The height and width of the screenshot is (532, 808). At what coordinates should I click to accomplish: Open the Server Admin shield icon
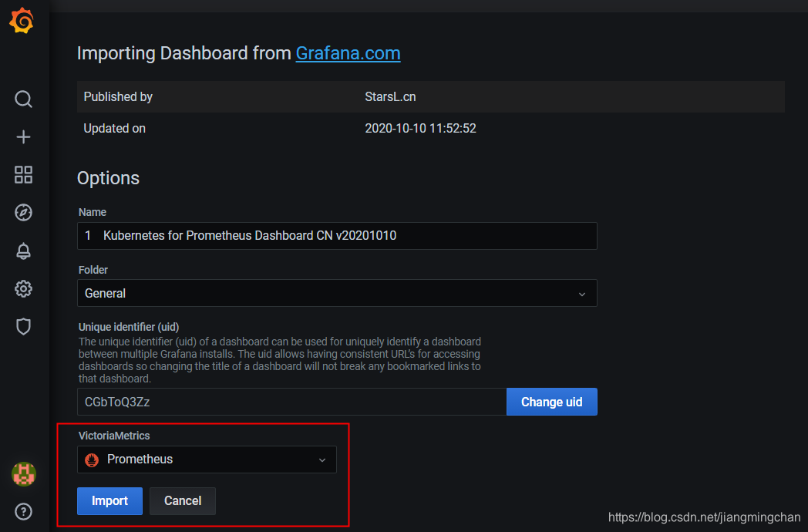23,326
